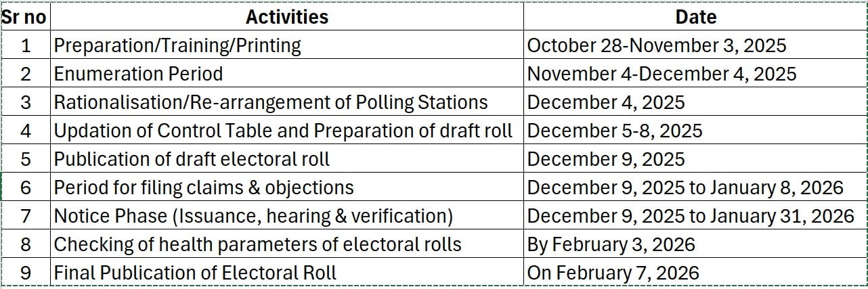Select the 'Enumeration Period' activity cell
868x289 pixels.
click(138, 74)
